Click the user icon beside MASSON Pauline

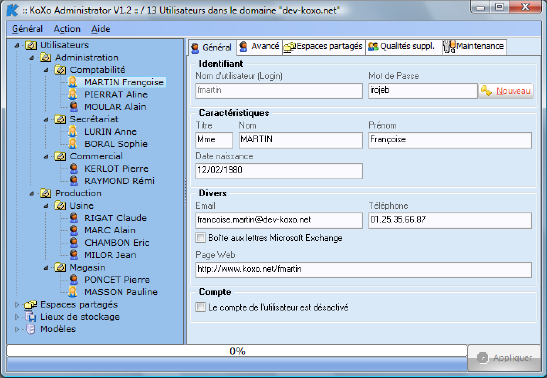coord(73,292)
